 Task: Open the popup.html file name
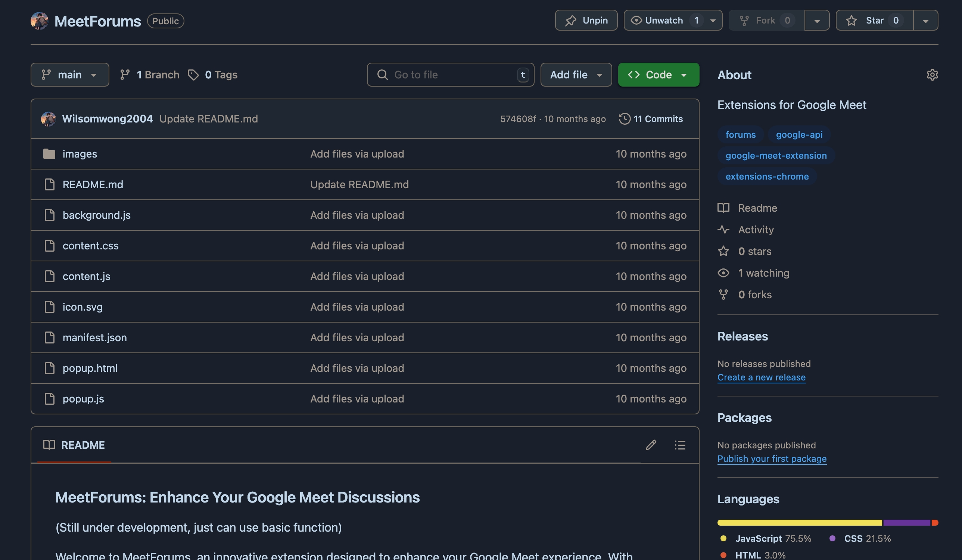coord(90,368)
